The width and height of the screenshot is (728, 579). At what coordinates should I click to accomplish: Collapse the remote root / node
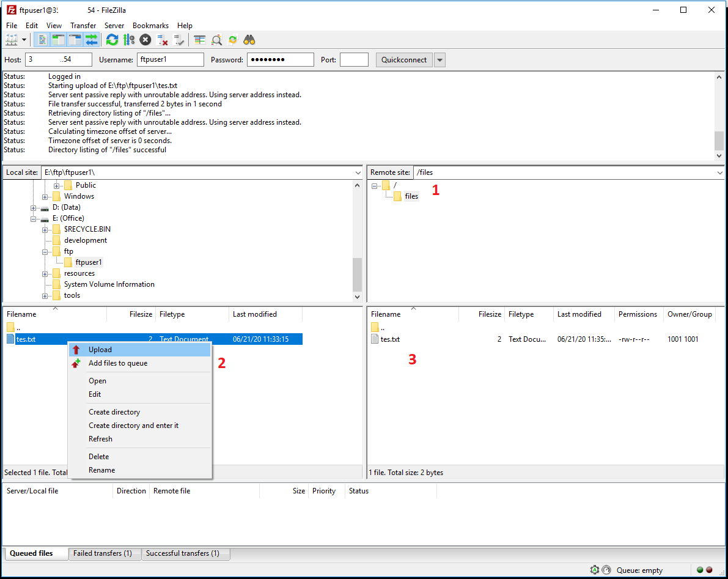coord(374,186)
